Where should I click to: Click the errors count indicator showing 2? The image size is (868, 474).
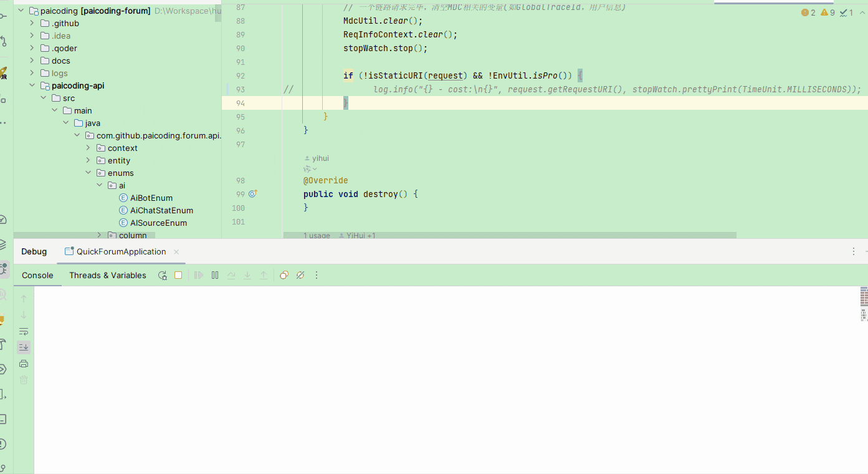click(x=808, y=12)
